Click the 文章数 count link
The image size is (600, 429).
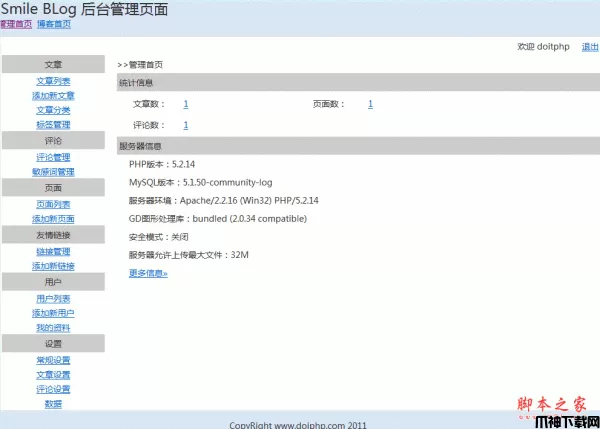[186, 104]
